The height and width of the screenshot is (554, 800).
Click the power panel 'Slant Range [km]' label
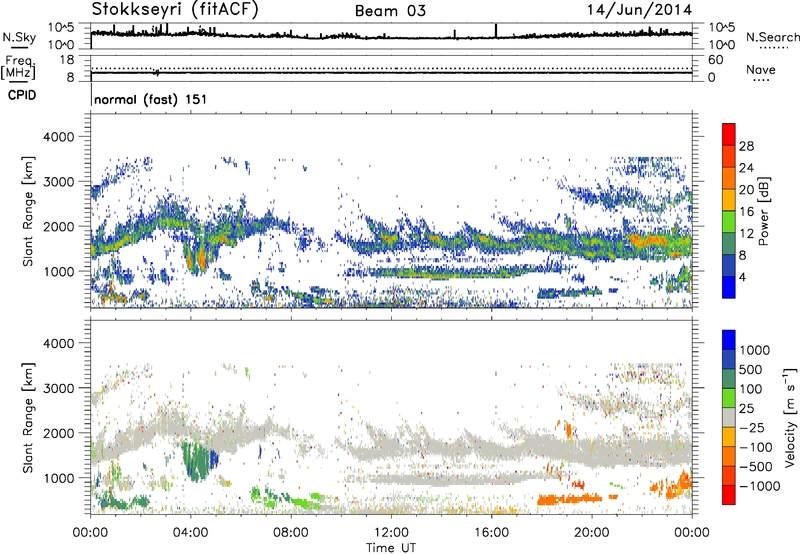28,211
